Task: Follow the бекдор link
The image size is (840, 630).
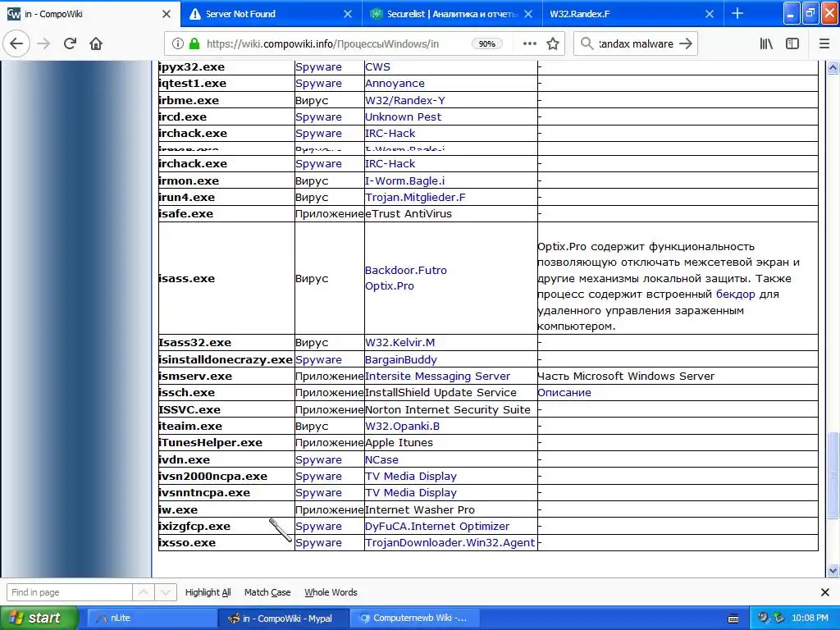Action: (x=736, y=294)
